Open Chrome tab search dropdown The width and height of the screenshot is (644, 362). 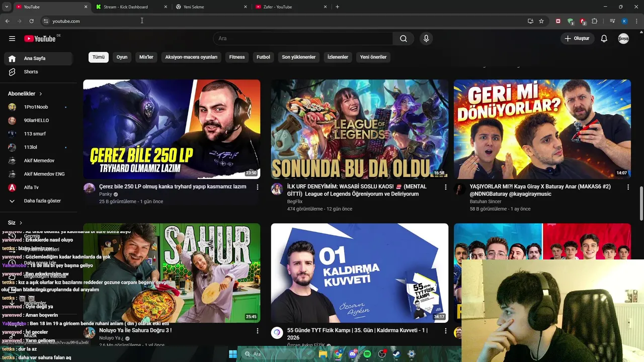pyautogui.click(x=7, y=7)
